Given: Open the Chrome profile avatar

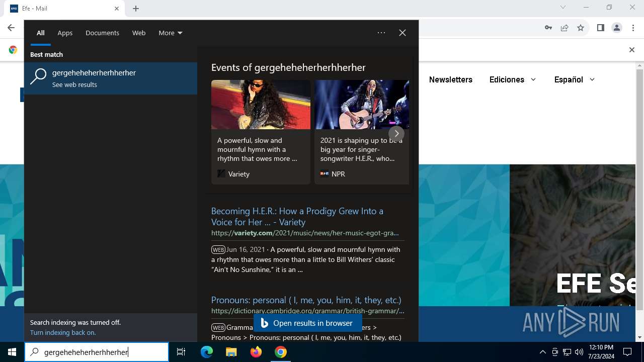Looking at the screenshot, I should pos(617,28).
